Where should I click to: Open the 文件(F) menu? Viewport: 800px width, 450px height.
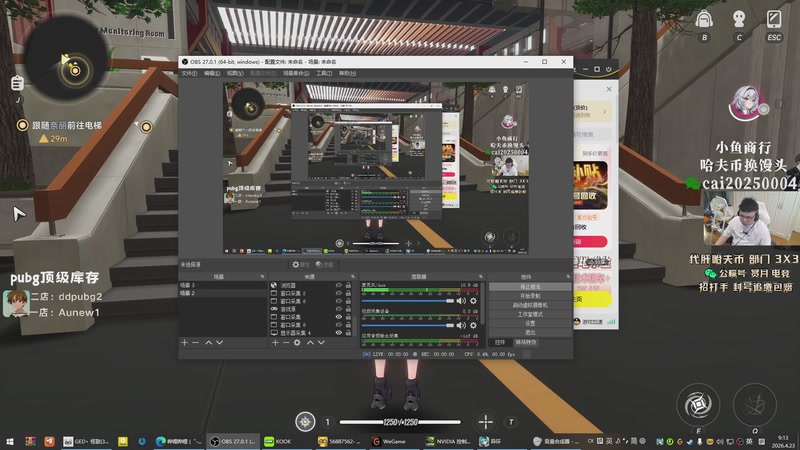189,73
